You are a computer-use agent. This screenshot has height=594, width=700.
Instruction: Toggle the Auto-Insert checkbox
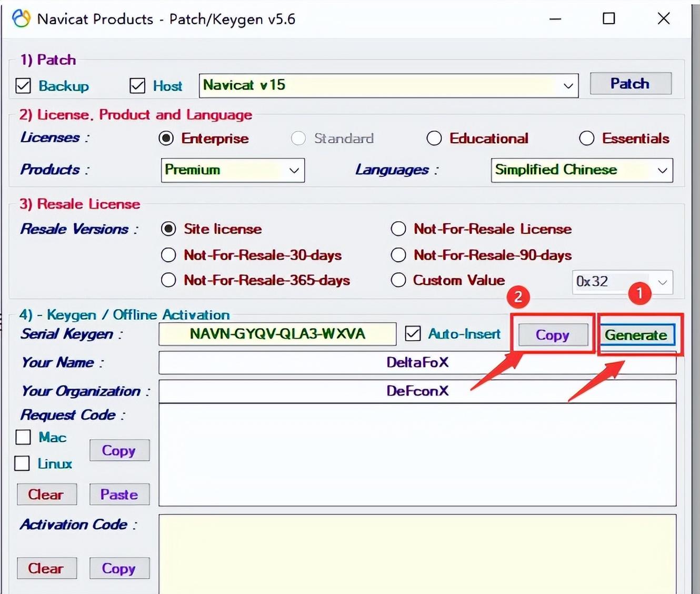[413, 333]
